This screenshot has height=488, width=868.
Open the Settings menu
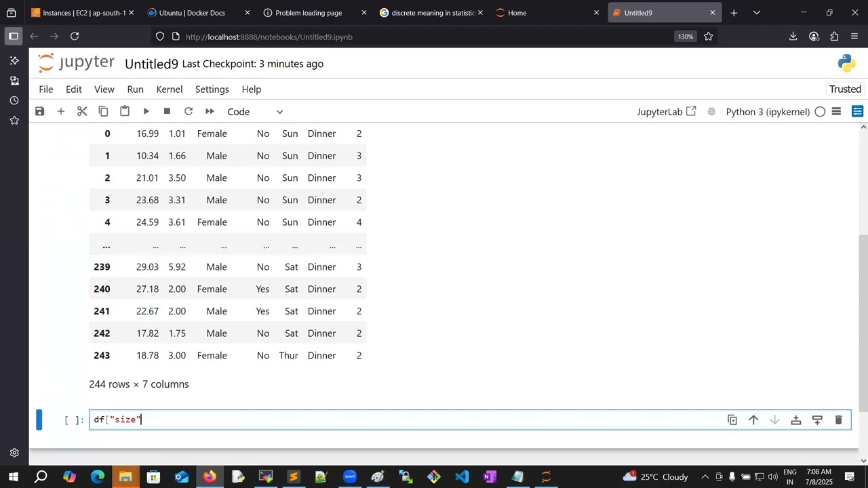click(x=212, y=89)
